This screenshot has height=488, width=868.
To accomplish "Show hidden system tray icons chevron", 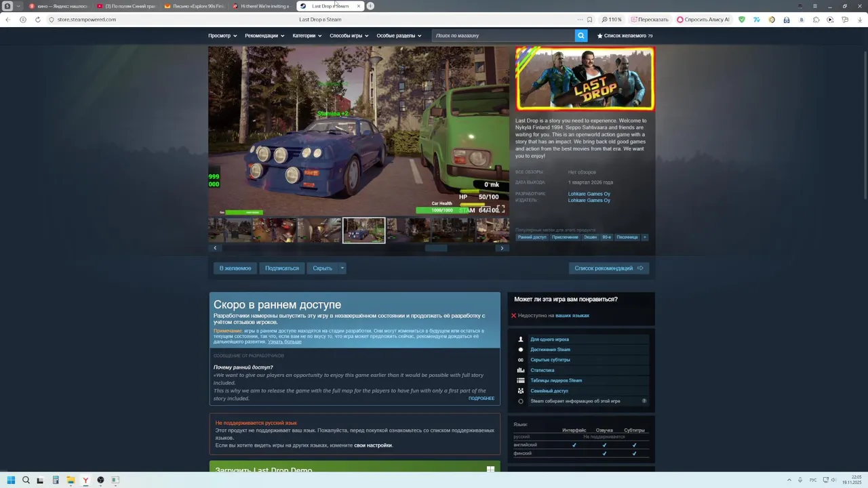I will [x=789, y=480].
